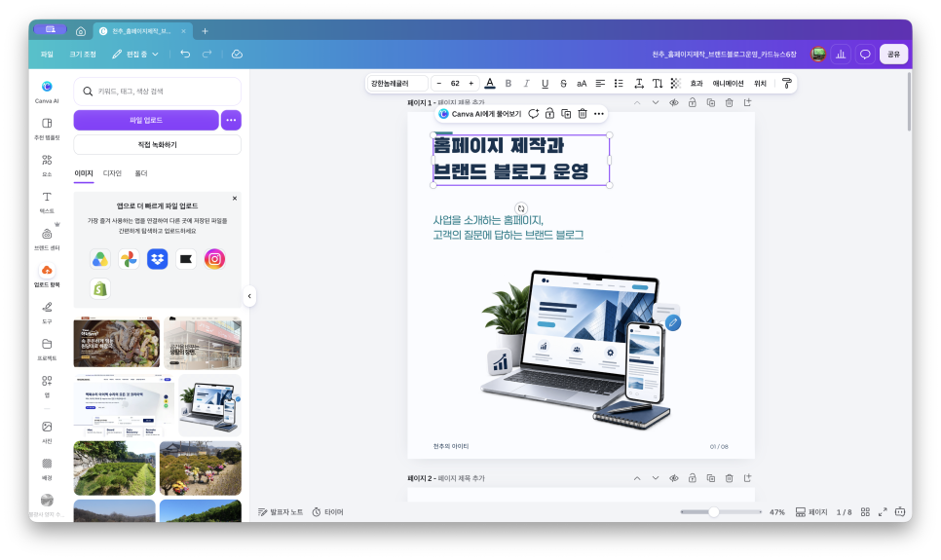941x560 pixels.
Task: Open the 텍스트 text panel
Action: (47, 203)
